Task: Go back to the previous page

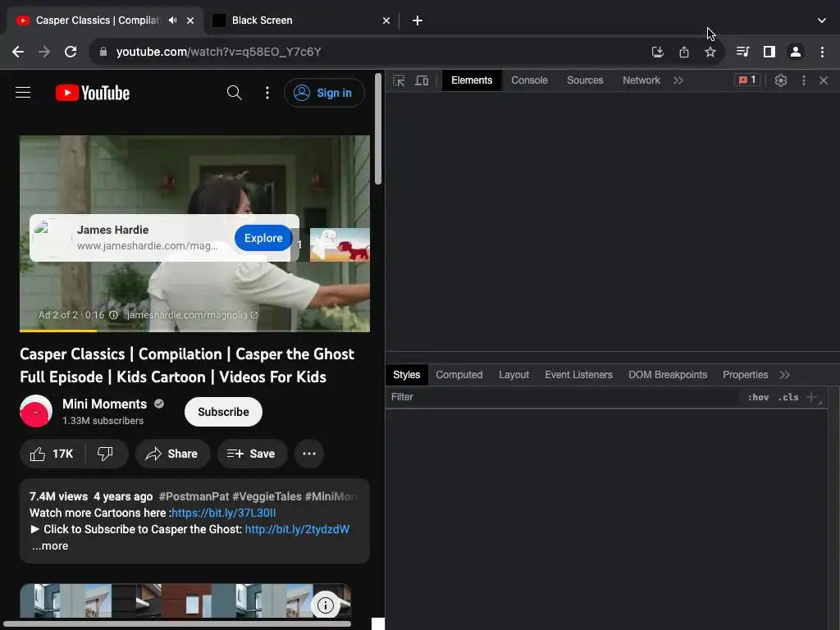Action: pos(18,52)
